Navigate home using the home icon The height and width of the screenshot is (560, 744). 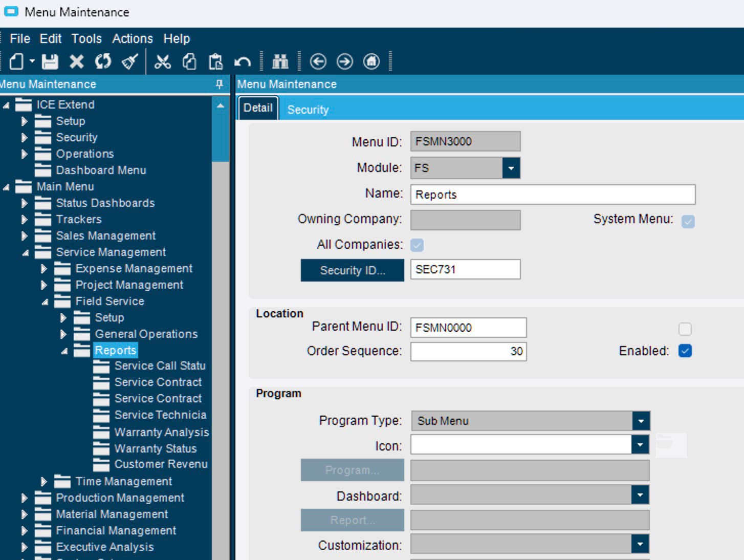pos(371,61)
